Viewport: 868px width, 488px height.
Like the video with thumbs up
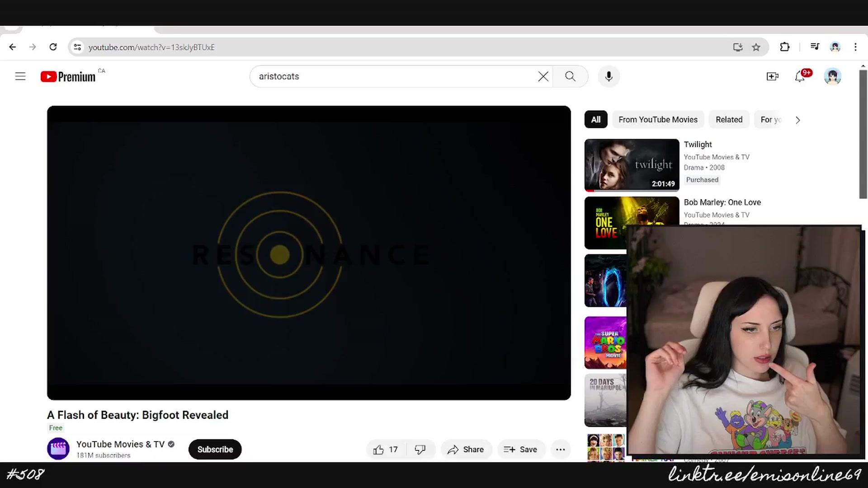click(386, 450)
